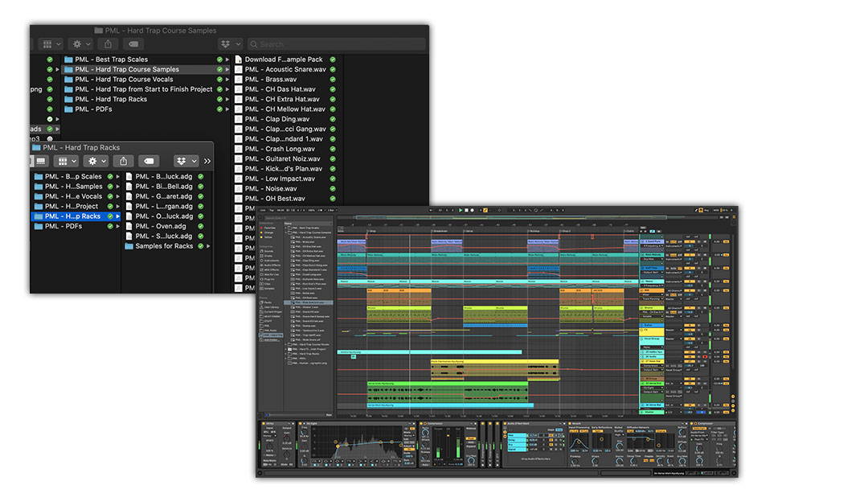Select Plug-ins in Ableton browser categories
Image resolution: width=868 pixels, height=489 pixels.
pos(269,279)
